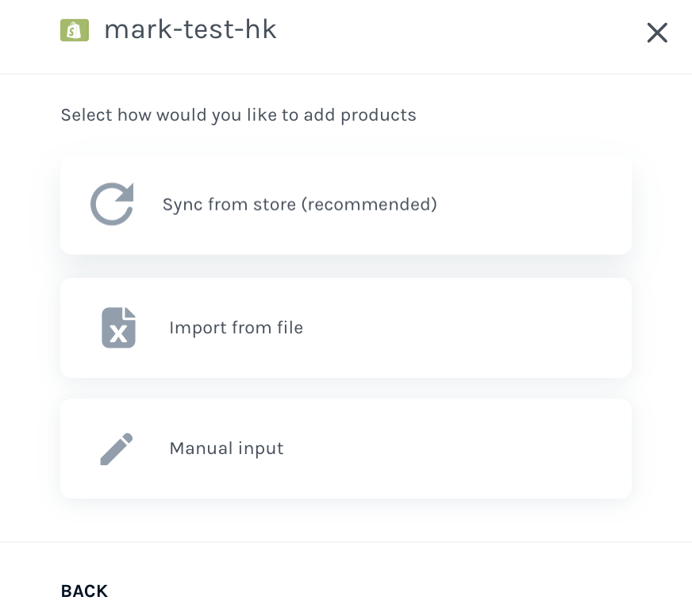
Task: Open the Import from file card
Action: 345,328
